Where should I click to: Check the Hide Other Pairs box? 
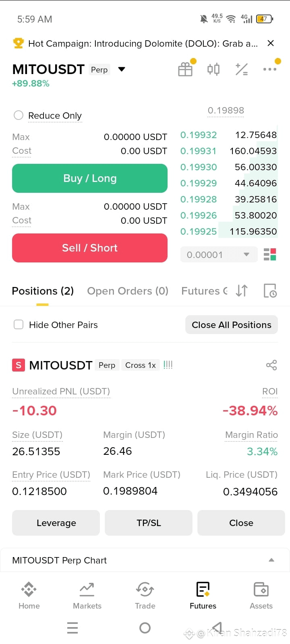tap(19, 324)
